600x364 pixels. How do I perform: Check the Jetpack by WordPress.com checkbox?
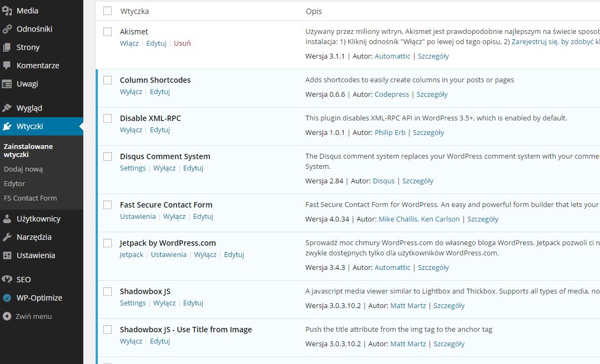[108, 243]
